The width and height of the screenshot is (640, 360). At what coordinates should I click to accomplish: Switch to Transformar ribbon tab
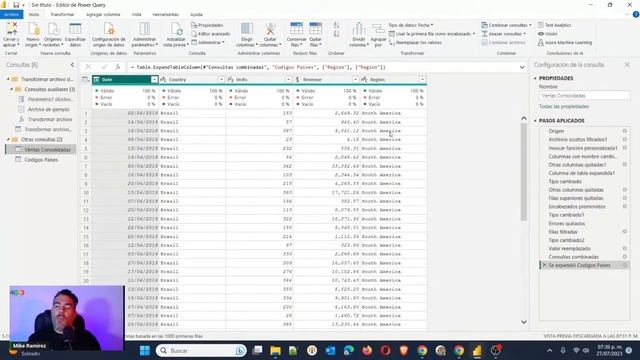(x=62, y=14)
